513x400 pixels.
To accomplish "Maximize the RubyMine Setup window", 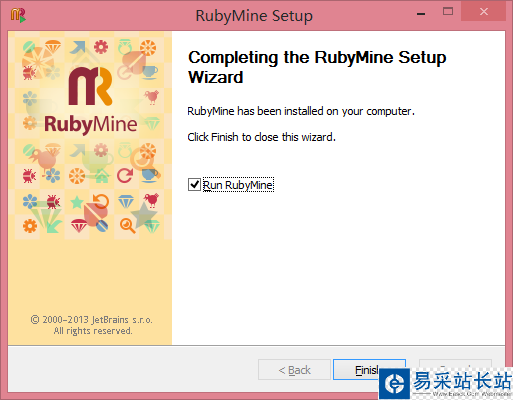I will [448, 12].
